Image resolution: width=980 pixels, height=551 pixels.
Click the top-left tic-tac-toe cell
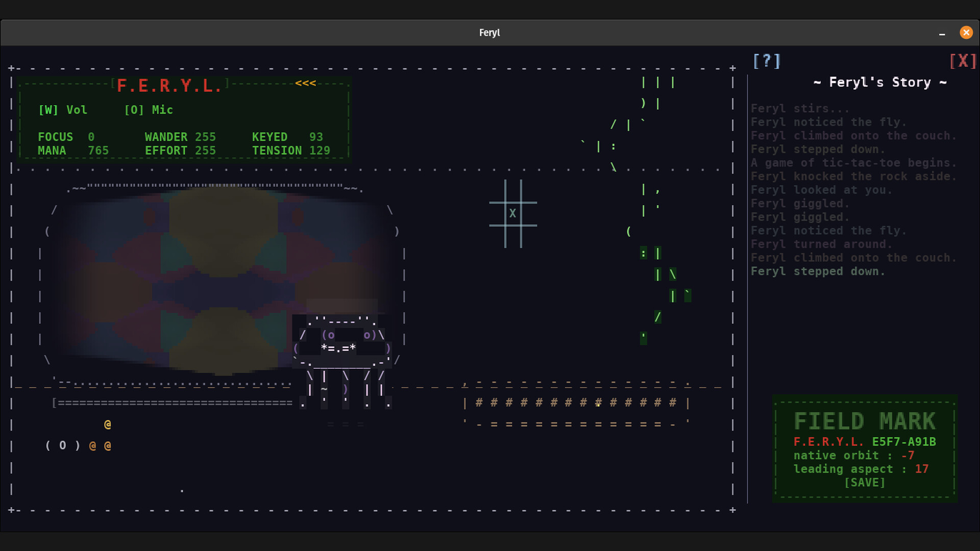(497, 191)
